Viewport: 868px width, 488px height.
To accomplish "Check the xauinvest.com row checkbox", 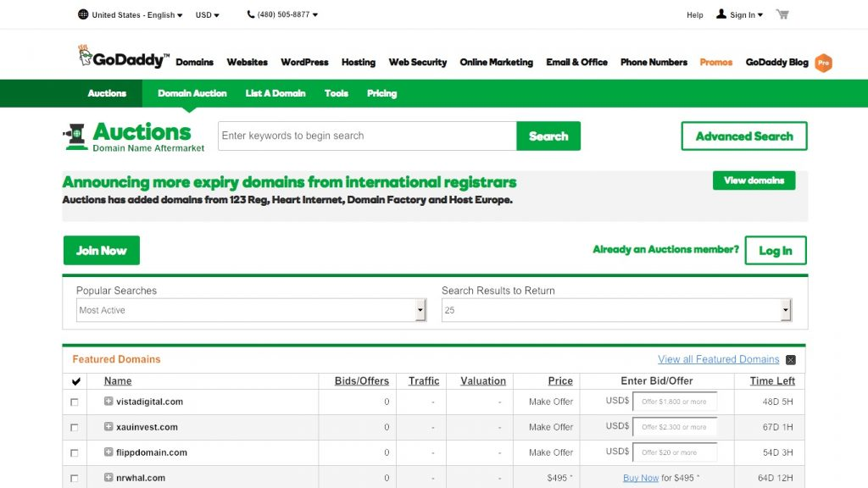I will [x=75, y=428].
